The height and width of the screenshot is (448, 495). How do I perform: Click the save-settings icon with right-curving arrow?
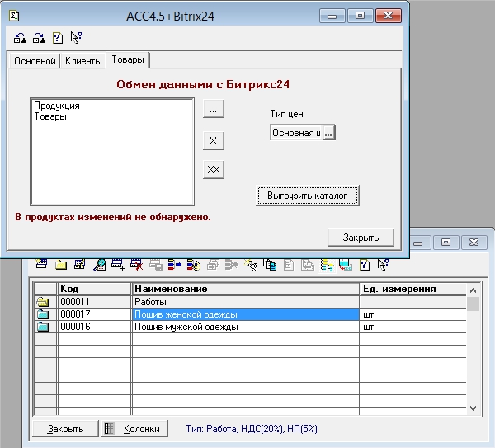pyautogui.click(x=39, y=38)
